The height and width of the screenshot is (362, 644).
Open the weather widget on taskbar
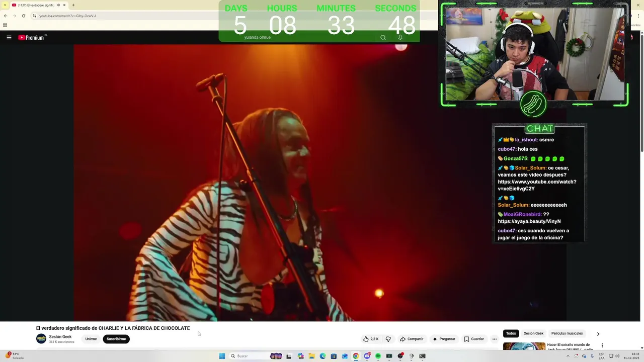click(x=15, y=356)
